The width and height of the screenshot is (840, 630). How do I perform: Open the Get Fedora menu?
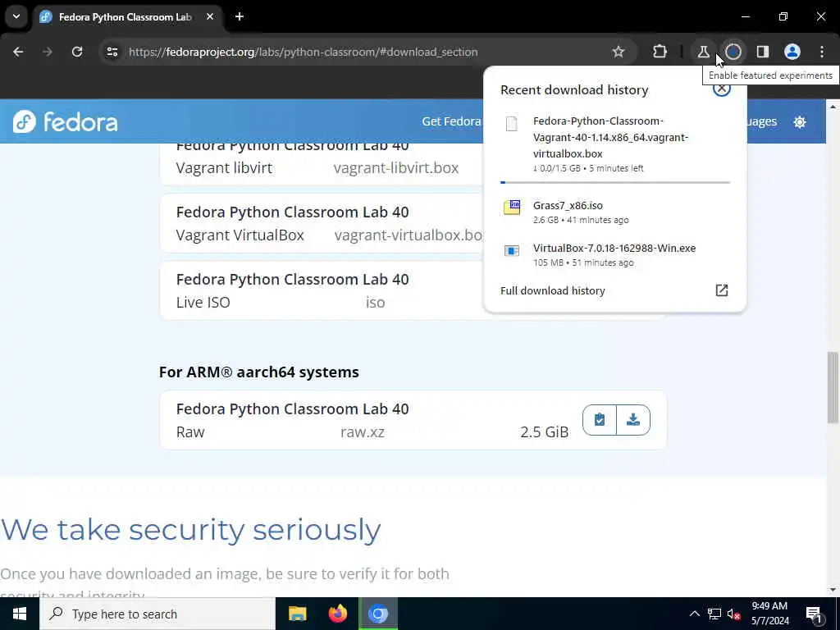pos(451,121)
